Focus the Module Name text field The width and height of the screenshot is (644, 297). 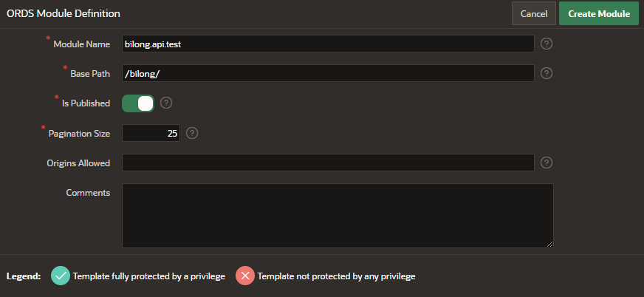pyautogui.click(x=328, y=44)
